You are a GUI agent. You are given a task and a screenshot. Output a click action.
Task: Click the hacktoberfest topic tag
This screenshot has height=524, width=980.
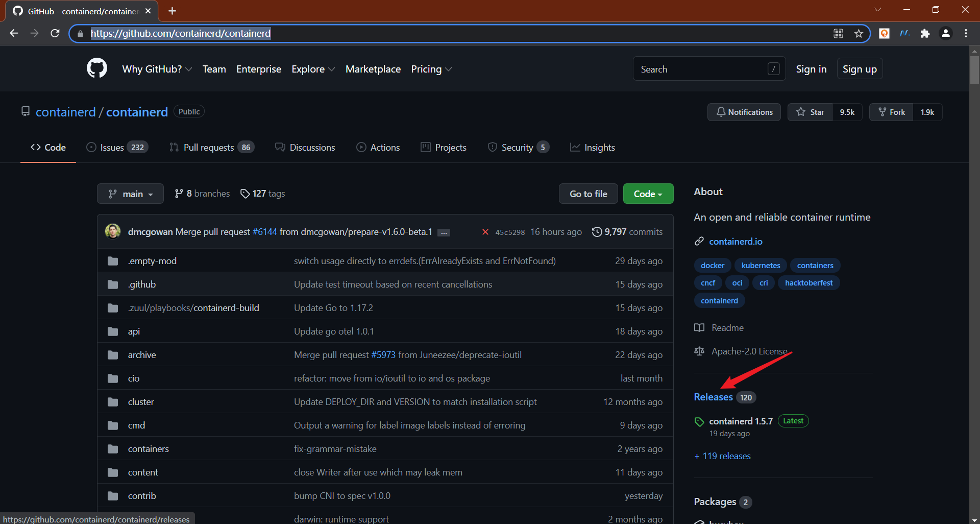808,282
